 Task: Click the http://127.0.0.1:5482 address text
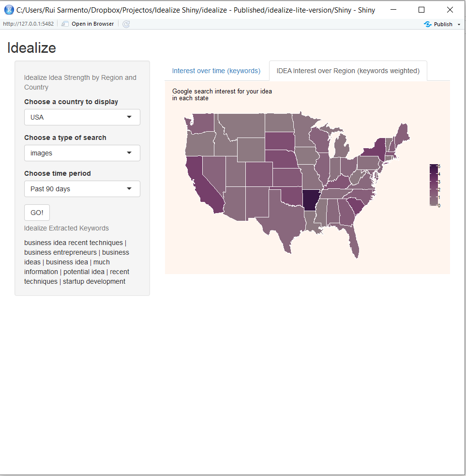(28, 24)
